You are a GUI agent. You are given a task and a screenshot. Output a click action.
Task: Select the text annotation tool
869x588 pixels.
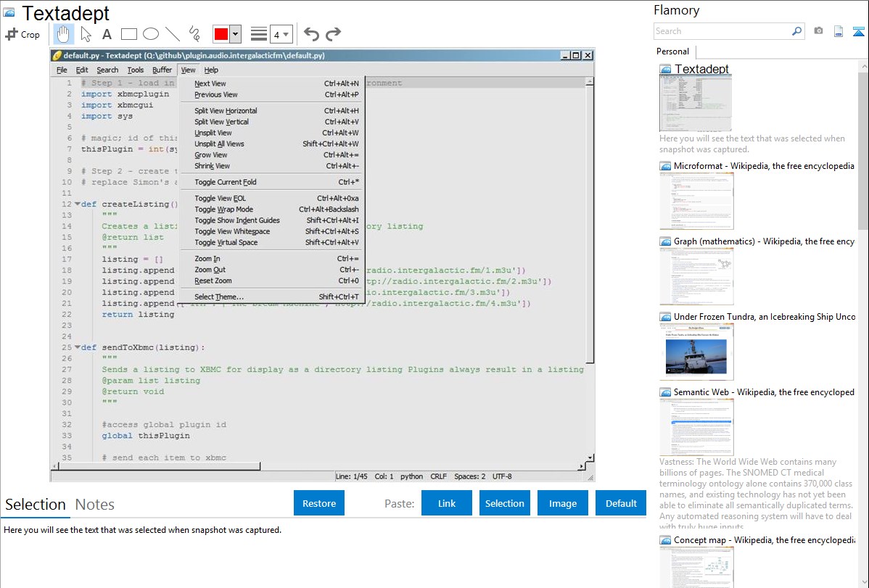coord(107,34)
